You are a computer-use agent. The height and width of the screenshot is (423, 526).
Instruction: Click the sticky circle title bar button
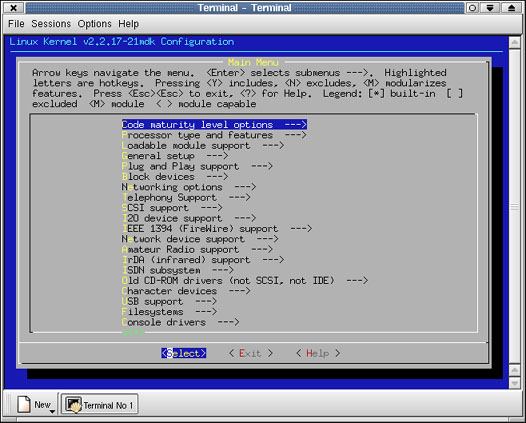[x=472, y=8]
